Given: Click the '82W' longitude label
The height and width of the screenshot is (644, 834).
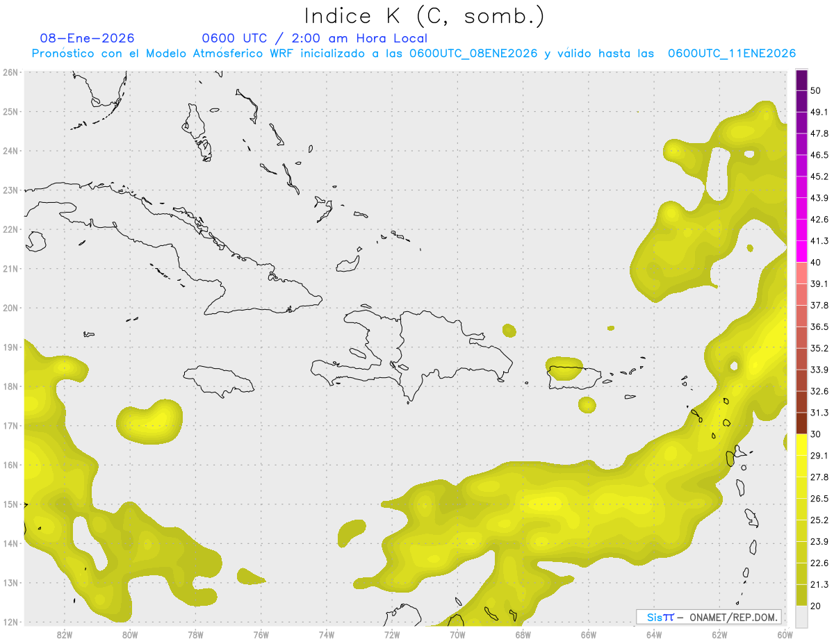Looking at the screenshot, I should tap(64, 634).
